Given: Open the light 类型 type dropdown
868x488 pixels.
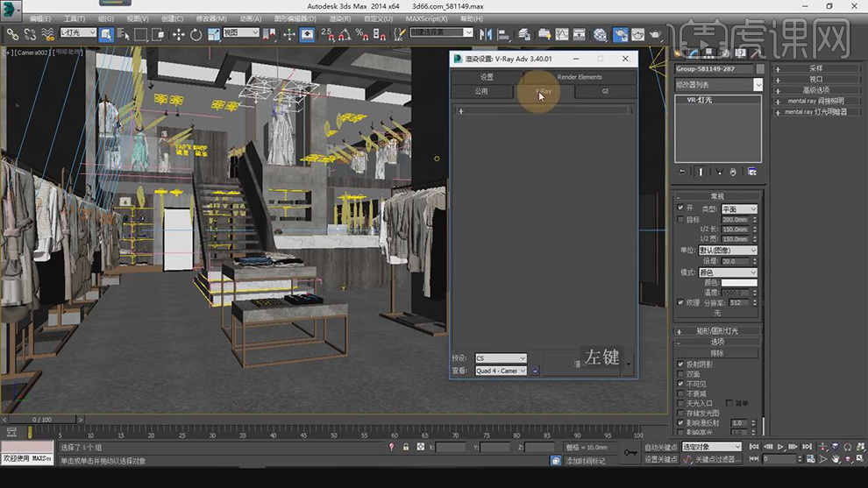Looking at the screenshot, I should (739, 209).
